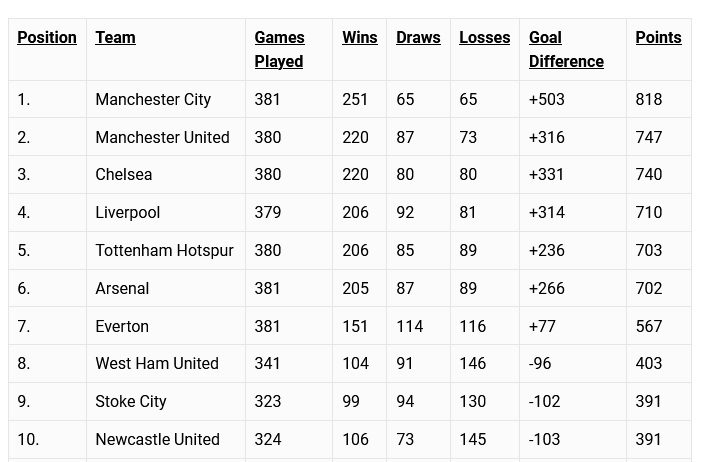Click the Newcastle United team cell
Image resolution: width=703 pixels, height=462 pixels.
pos(157,439)
